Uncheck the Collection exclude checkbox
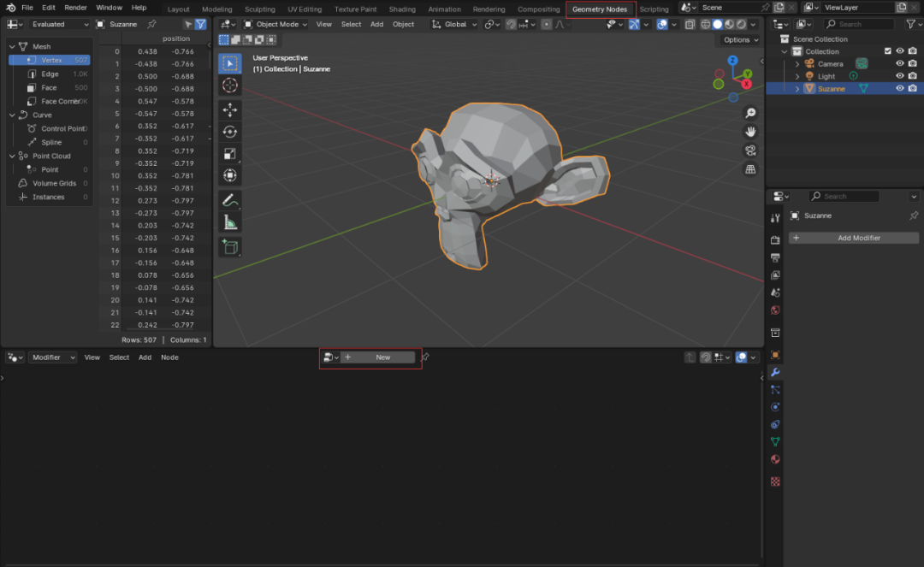Image resolution: width=924 pixels, height=567 pixels. pyautogui.click(x=887, y=51)
